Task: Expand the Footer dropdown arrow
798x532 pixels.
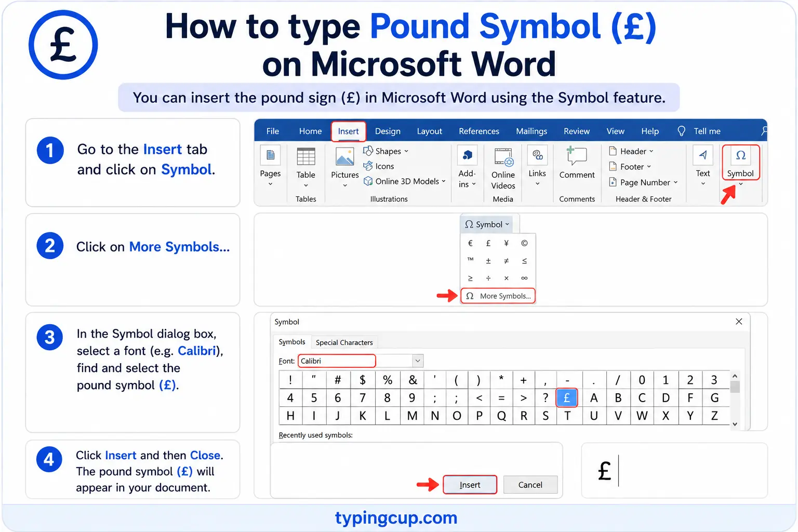Action: pyautogui.click(x=649, y=167)
